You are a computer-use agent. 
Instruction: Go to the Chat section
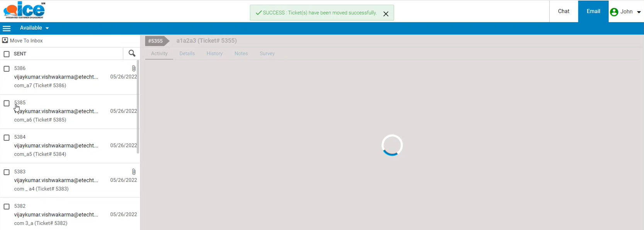point(564,11)
